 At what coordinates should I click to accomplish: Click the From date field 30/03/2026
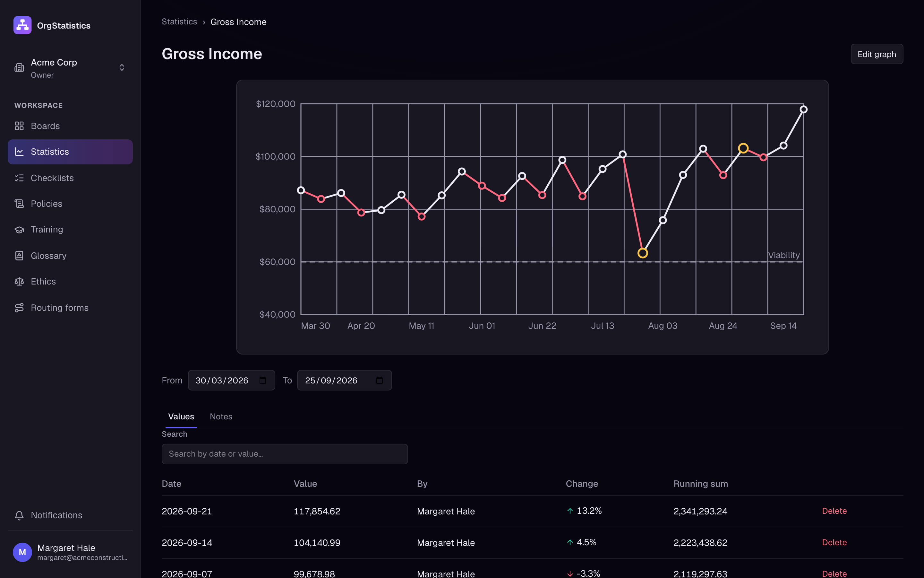[231, 381]
